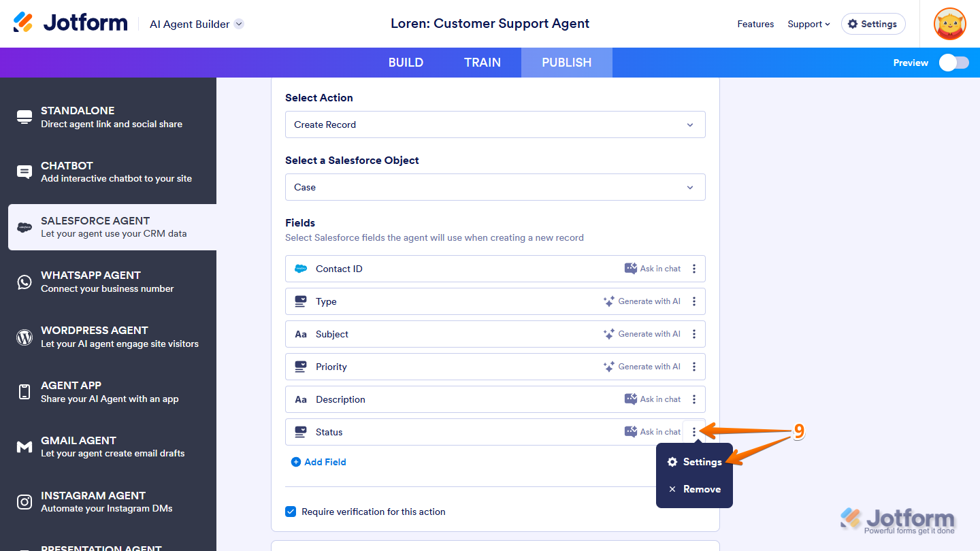The image size is (980, 551).
Task: Open the Settings button in the header
Action: tap(873, 23)
